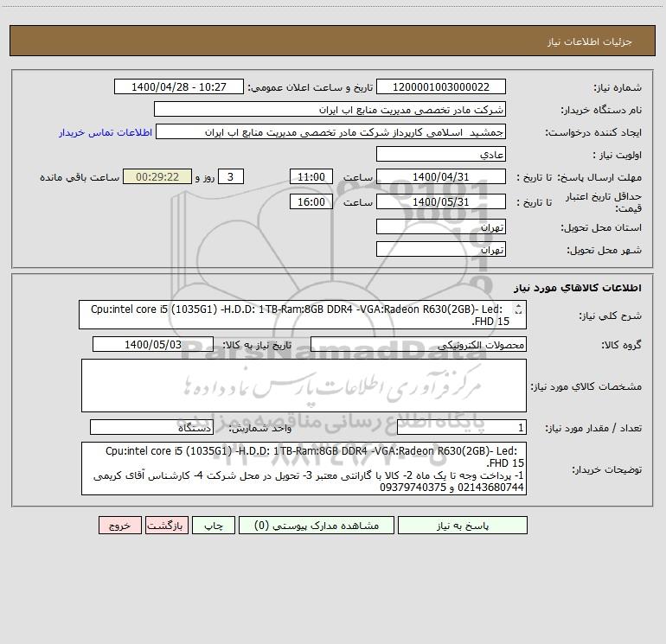Click the اطلاعات کالاهای مورد نیاز section heading
The width and height of the screenshot is (666, 644).
pyautogui.click(x=578, y=287)
